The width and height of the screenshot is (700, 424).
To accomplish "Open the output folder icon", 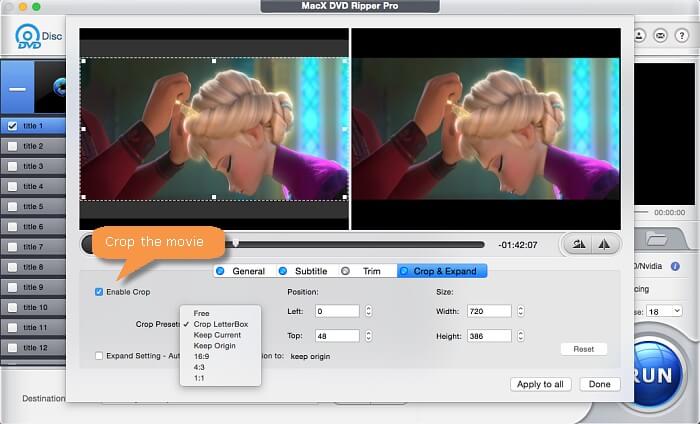I will pos(656,238).
